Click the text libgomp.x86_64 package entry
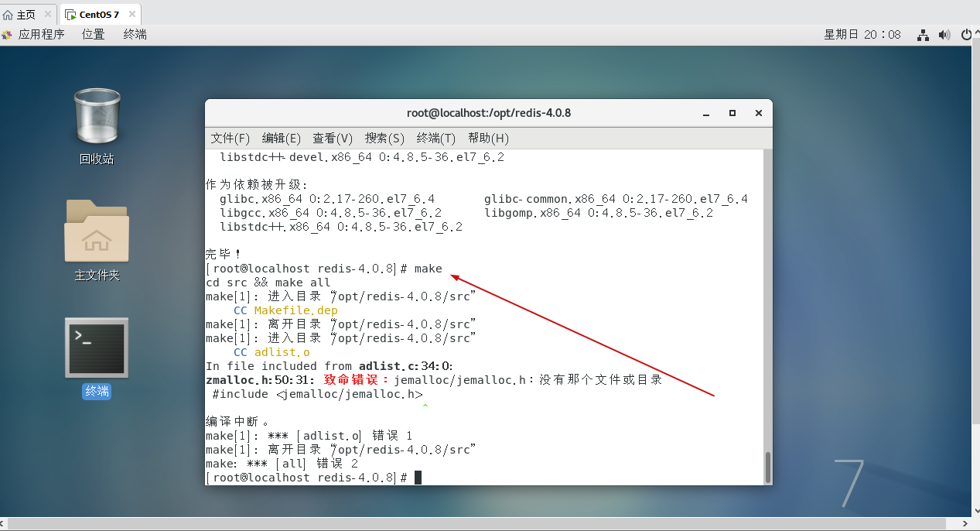 pyautogui.click(x=599, y=213)
